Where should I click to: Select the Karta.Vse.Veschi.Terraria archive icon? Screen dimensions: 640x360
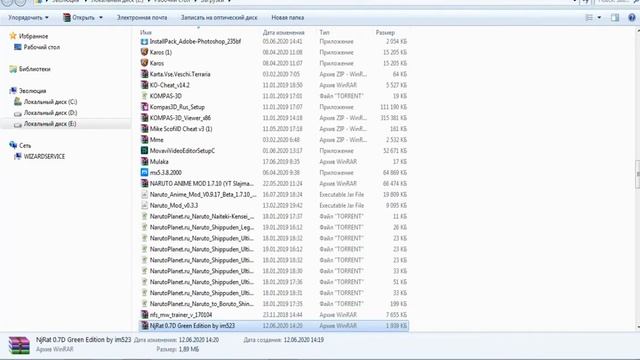[x=144, y=74]
